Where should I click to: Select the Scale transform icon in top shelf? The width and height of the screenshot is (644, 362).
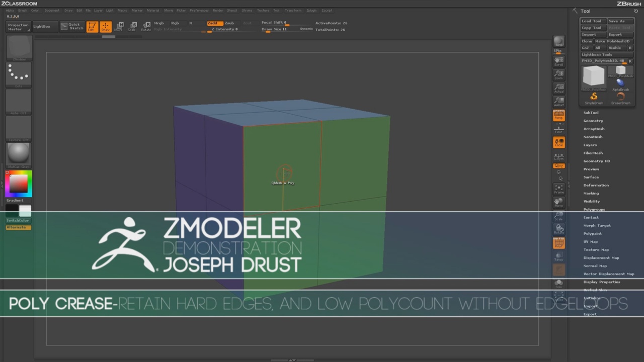pyautogui.click(x=132, y=27)
